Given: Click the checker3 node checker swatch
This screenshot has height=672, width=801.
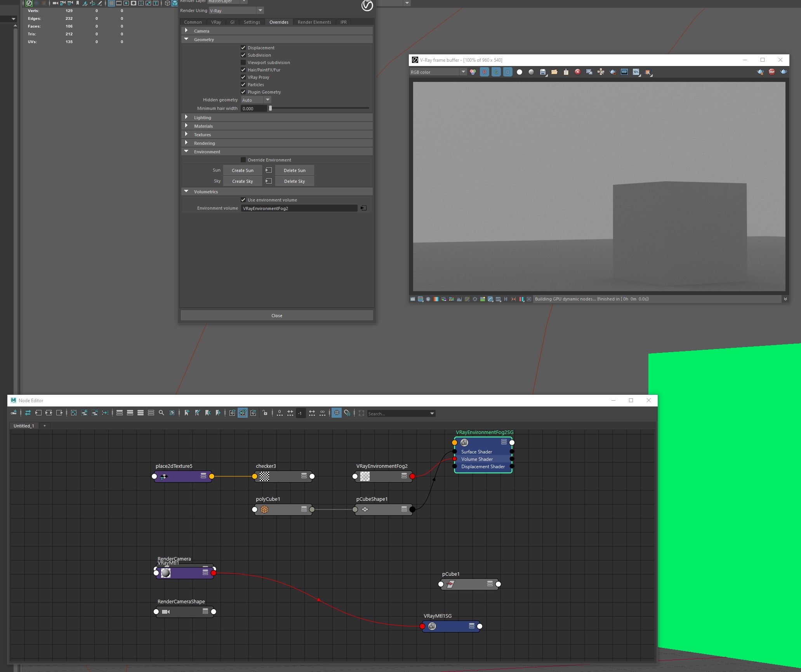Looking at the screenshot, I should (x=264, y=476).
